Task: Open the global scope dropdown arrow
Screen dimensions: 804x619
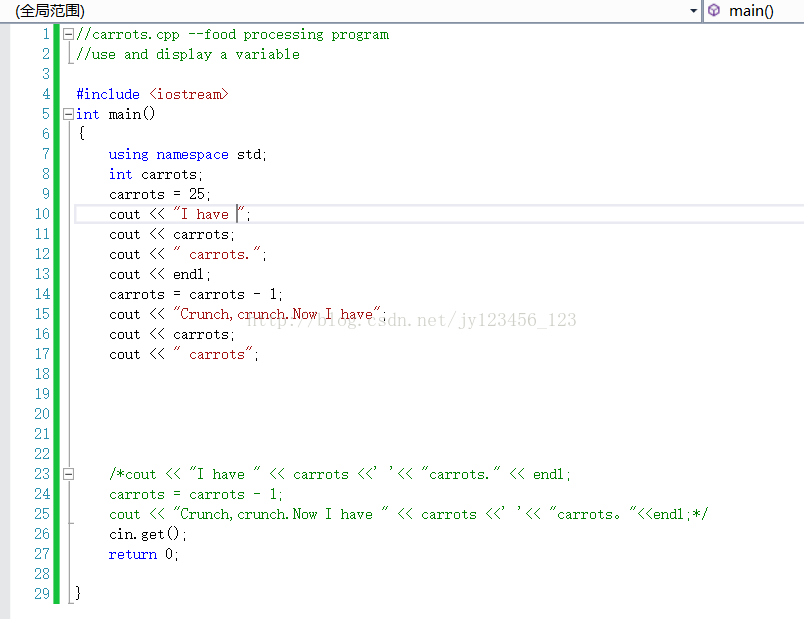Action: (x=693, y=10)
